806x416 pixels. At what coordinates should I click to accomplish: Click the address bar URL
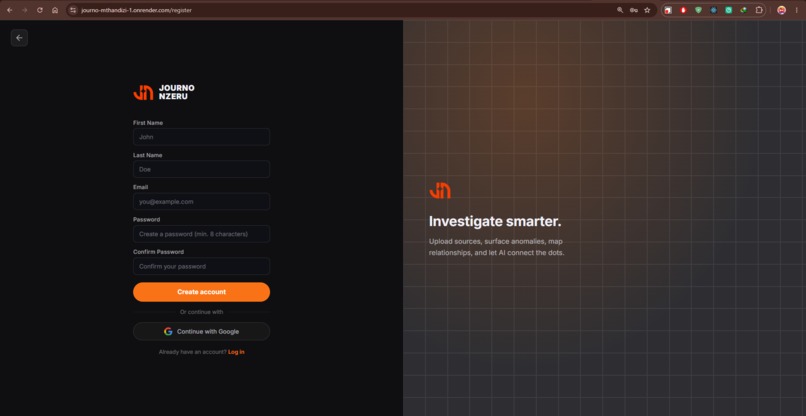click(137, 10)
